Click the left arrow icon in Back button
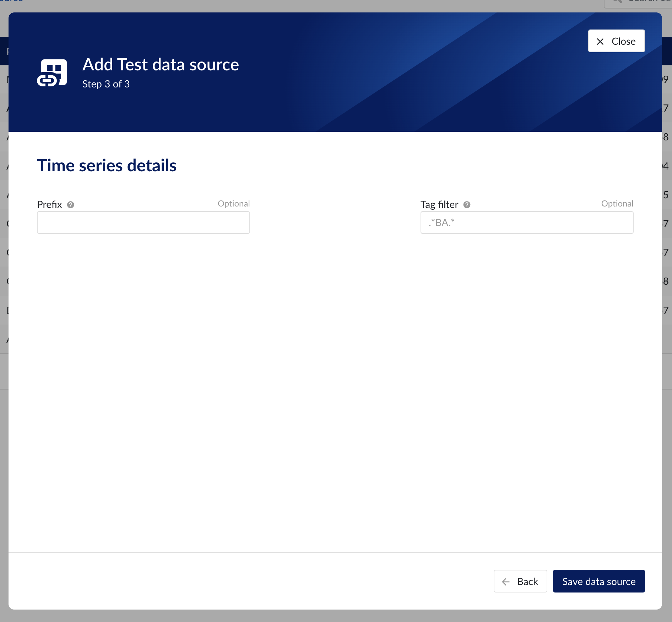This screenshot has height=622, width=672. (x=506, y=581)
